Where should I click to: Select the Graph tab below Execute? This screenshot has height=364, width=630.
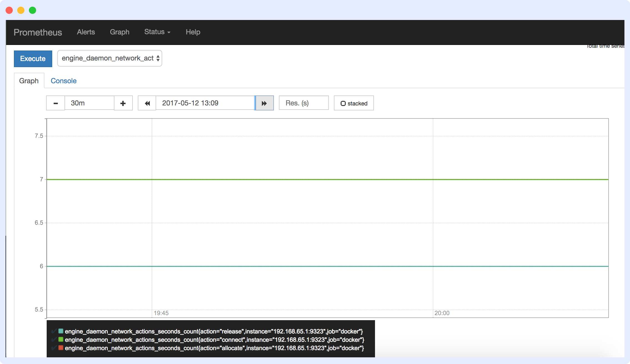pyautogui.click(x=29, y=80)
